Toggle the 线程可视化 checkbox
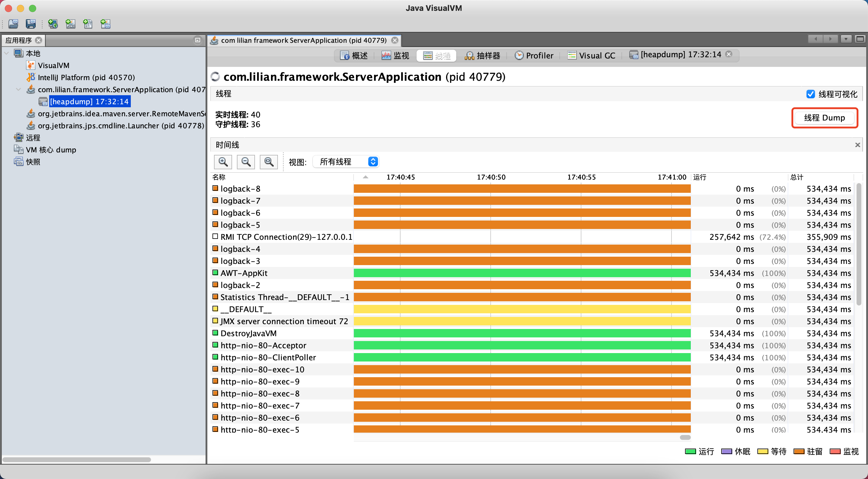 pos(810,94)
